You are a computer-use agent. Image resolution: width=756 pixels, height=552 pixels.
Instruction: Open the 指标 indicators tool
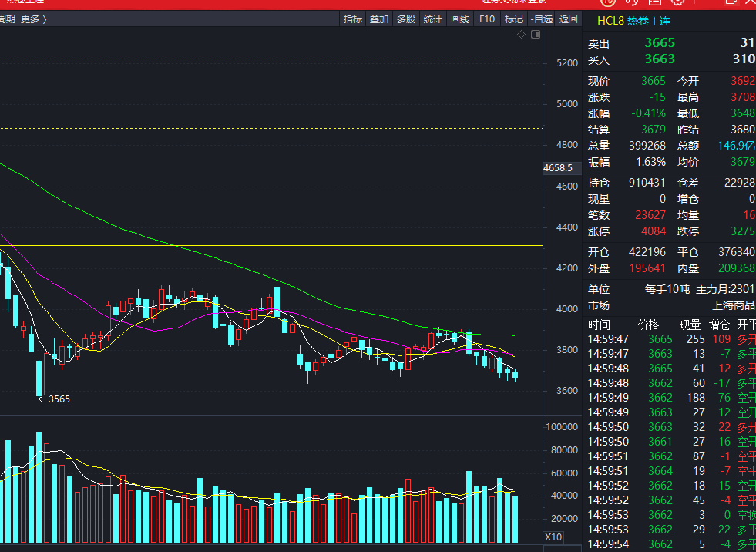click(x=353, y=19)
